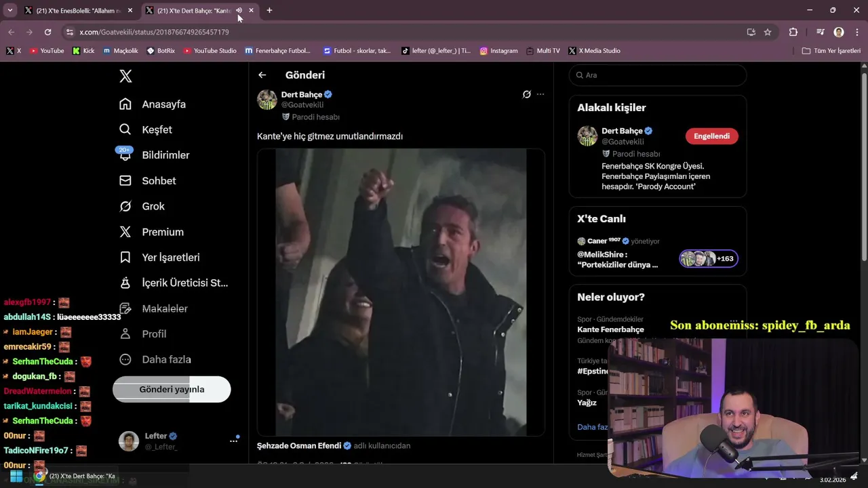Reload the page
The image size is (868, 488).
click(47, 32)
